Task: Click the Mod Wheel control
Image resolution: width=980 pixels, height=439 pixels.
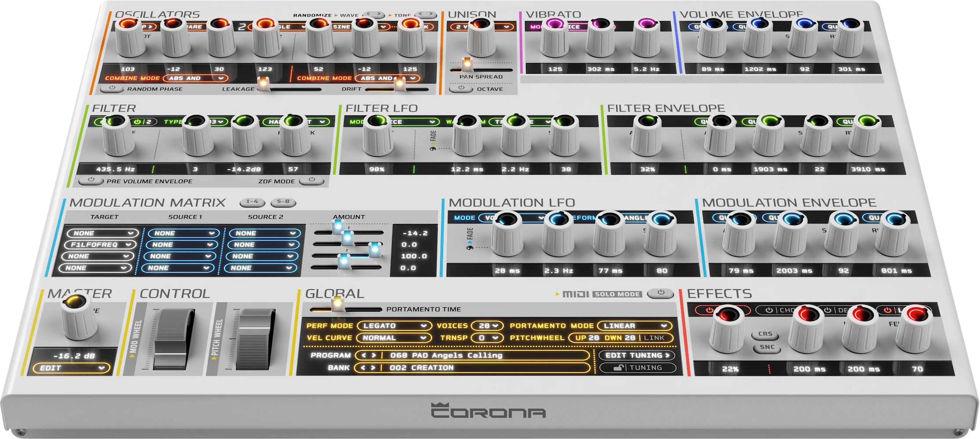Action: (173, 338)
